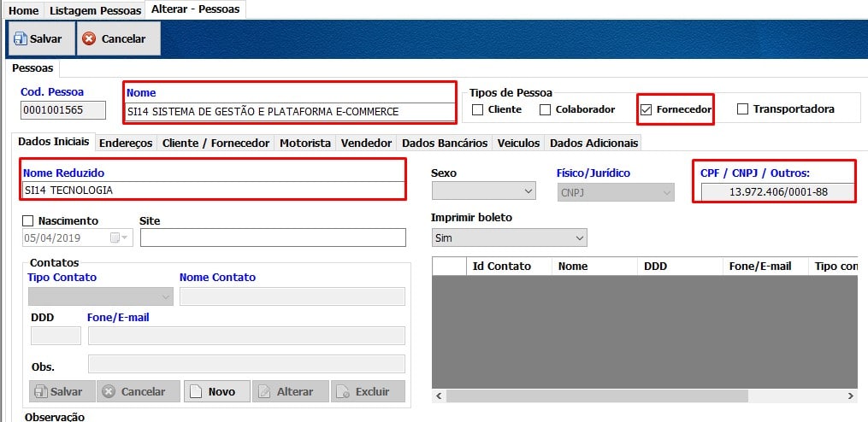Image resolution: width=868 pixels, height=422 pixels.
Task: Expand the Imprimir boleto dropdown
Action: pyautogui.click(x=509, y=237)
